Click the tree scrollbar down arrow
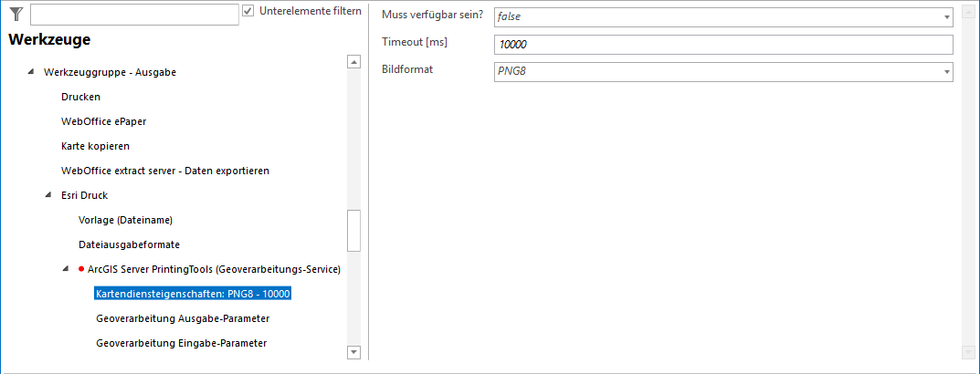Image resolution: width=980 pixels, height=374 pixels. tap(353, 352)
